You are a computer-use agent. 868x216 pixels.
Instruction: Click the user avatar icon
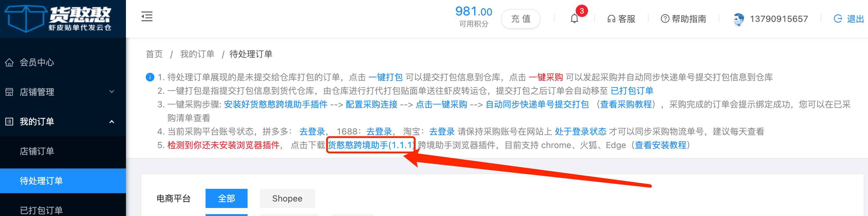(x=738, y=19)
